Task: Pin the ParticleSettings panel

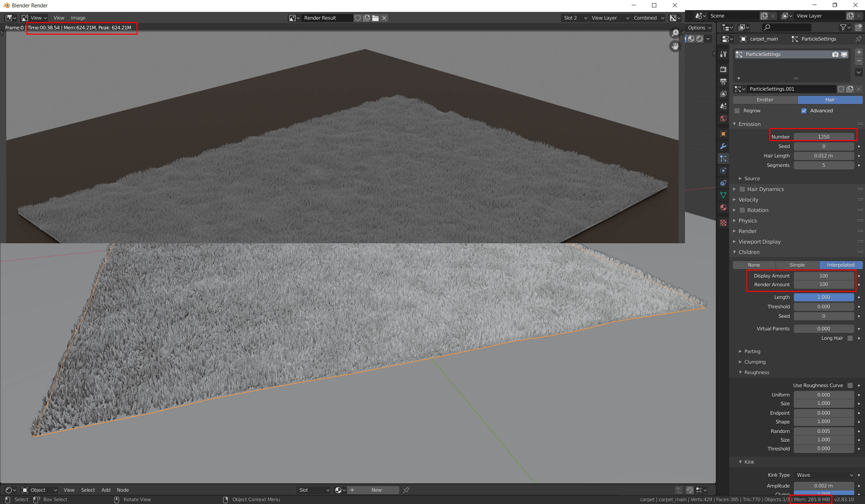Action: [859, 39]
